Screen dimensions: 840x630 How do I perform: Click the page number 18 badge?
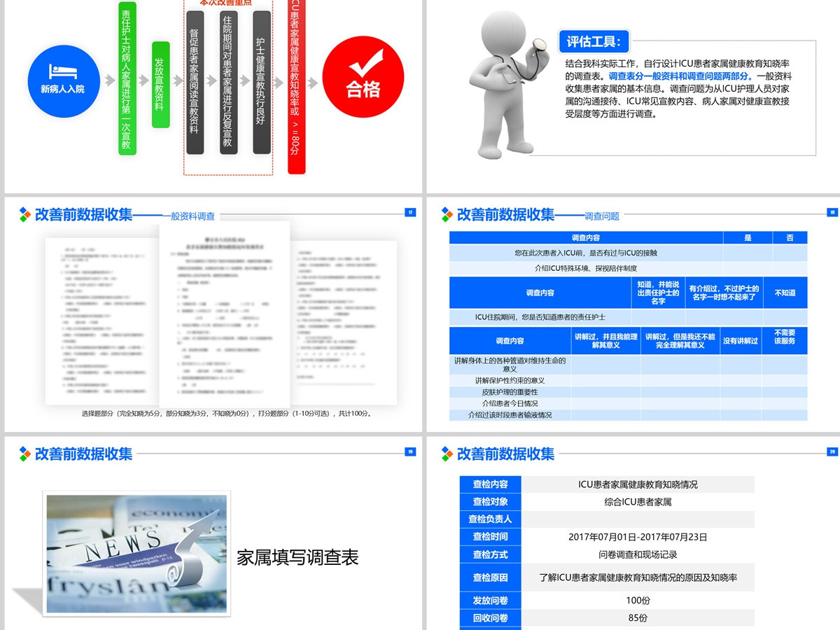pyautogui.click(x=832, y=213)
